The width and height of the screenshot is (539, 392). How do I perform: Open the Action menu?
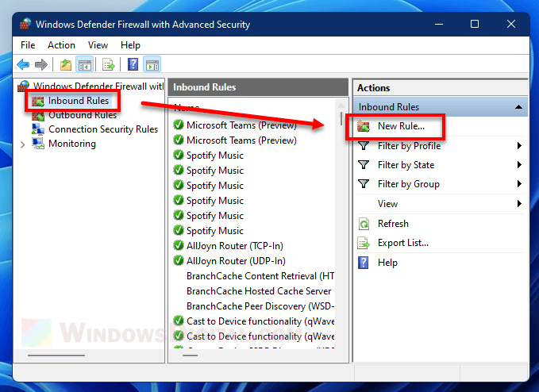(61, 45)
